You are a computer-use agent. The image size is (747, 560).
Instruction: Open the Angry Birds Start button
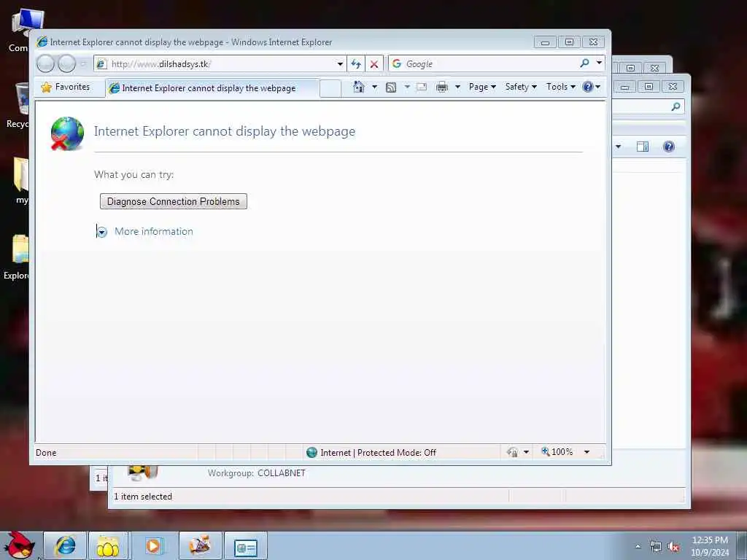[x=19, y=545]
